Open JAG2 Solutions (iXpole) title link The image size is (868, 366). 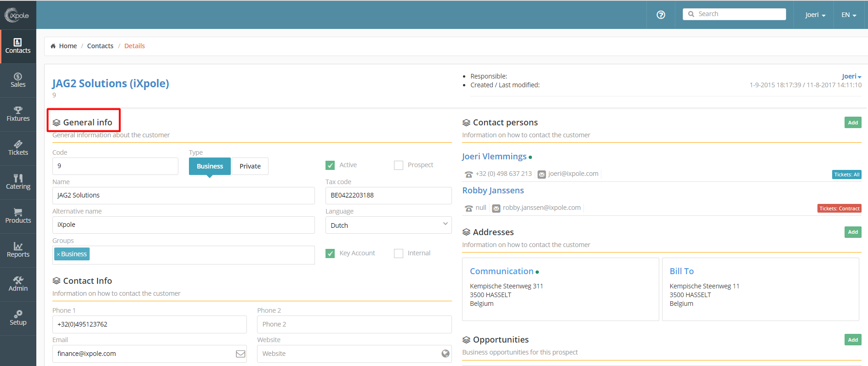[110, 84]
